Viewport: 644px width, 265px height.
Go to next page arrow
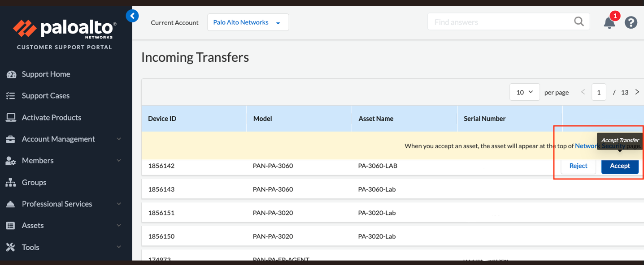[x=637, y=92]
